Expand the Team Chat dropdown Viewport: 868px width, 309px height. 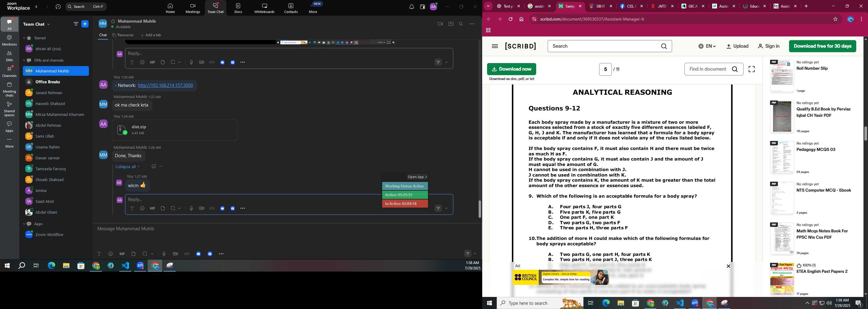tap(49, 24)
